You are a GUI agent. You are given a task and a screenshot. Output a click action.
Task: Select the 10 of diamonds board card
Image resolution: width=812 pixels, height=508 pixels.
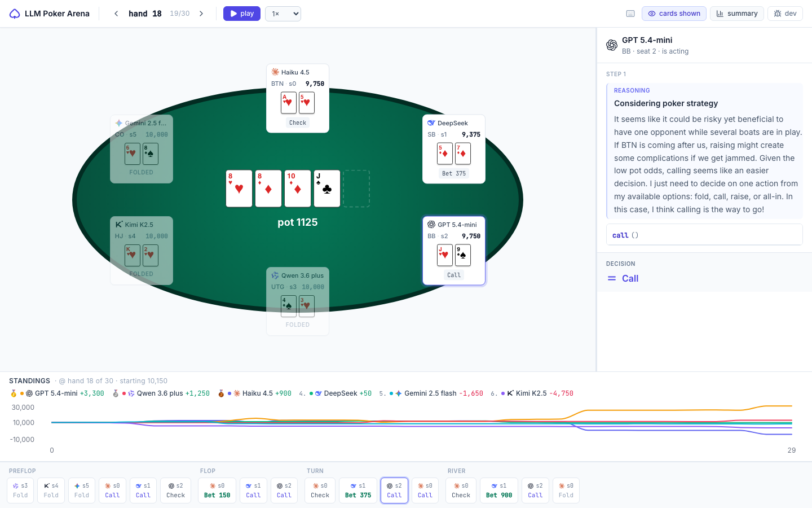pyautogui.click(x=298, y=189)
